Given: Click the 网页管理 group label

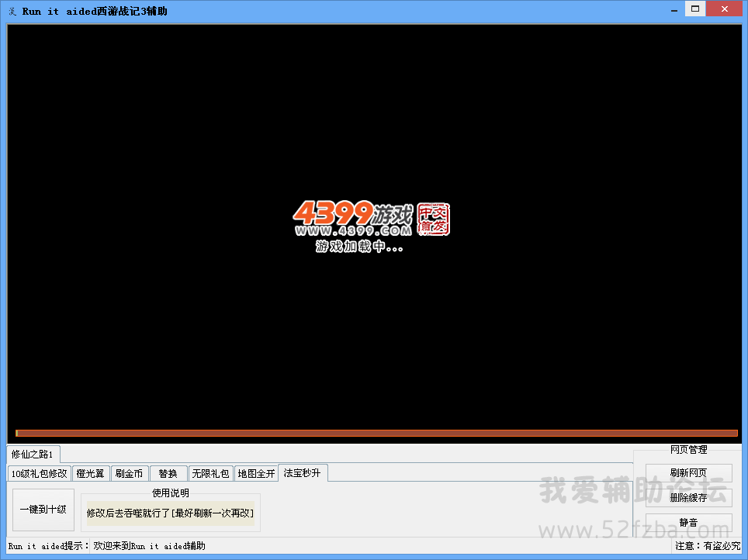Looking at the screenshot, I should pyautogui.click(x=688, y=449).
